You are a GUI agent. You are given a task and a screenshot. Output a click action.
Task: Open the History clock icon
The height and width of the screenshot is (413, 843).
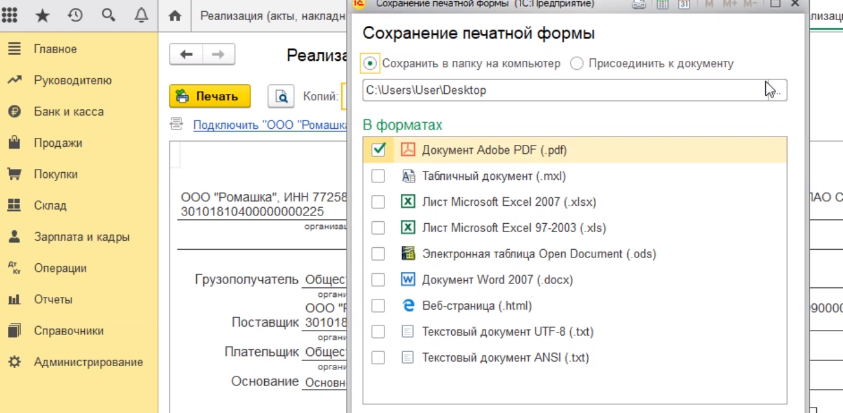click(76, 16)
